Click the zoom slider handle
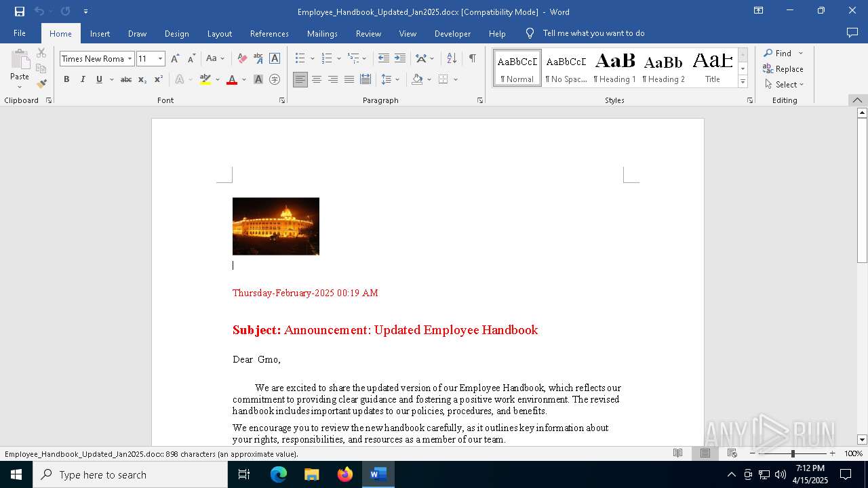 click(x=793, y=453)
